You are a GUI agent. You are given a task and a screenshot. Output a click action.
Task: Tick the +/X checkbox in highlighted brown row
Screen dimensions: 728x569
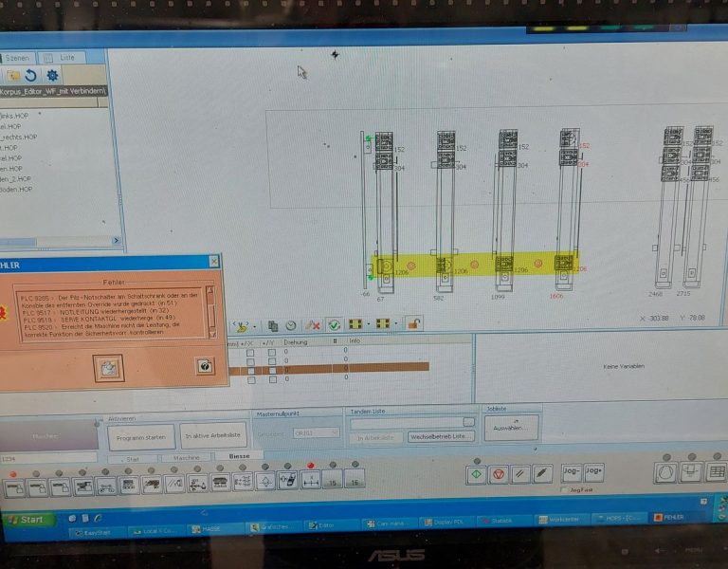[251, 371]
